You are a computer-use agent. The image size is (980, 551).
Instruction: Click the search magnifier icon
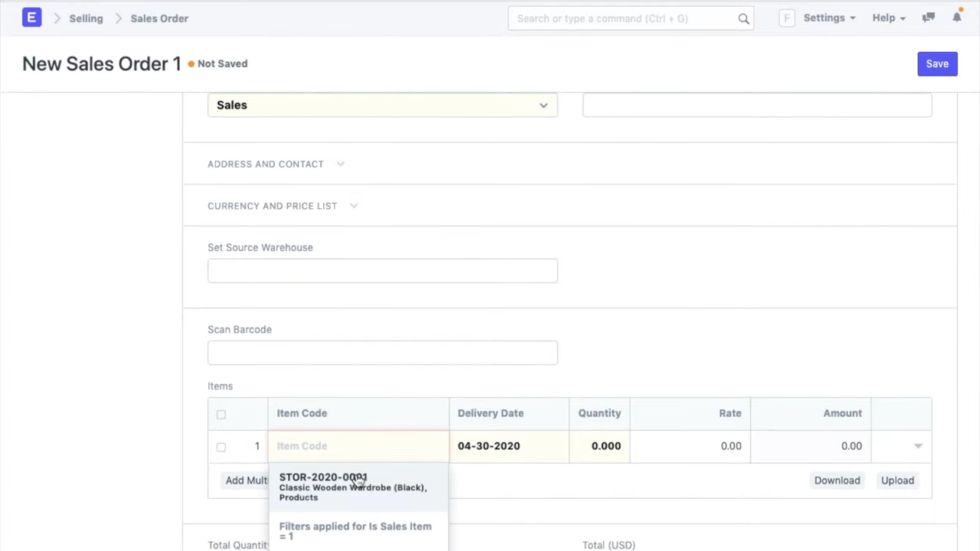point(743,18)
